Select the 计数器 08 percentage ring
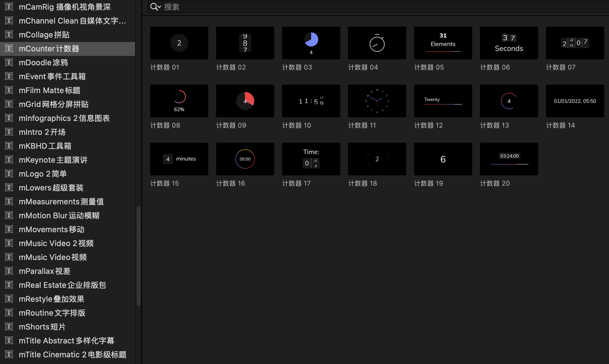Image resolution: width=609 pixels, height=364 pixels. coord(179,101)
